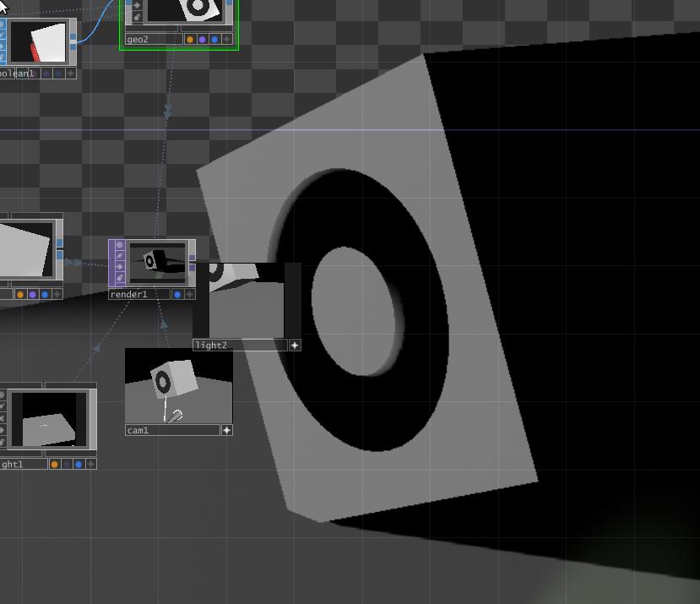700x604 pixels.
Task: Click the light2 node viewer thumbnail
Action: tap(247, 300)
